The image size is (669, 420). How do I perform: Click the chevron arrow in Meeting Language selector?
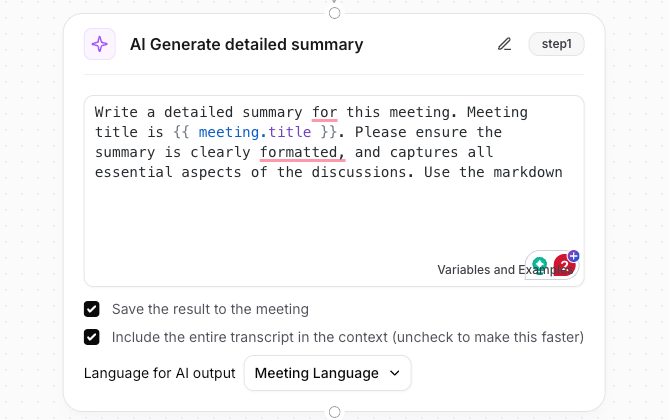[394, 373]
